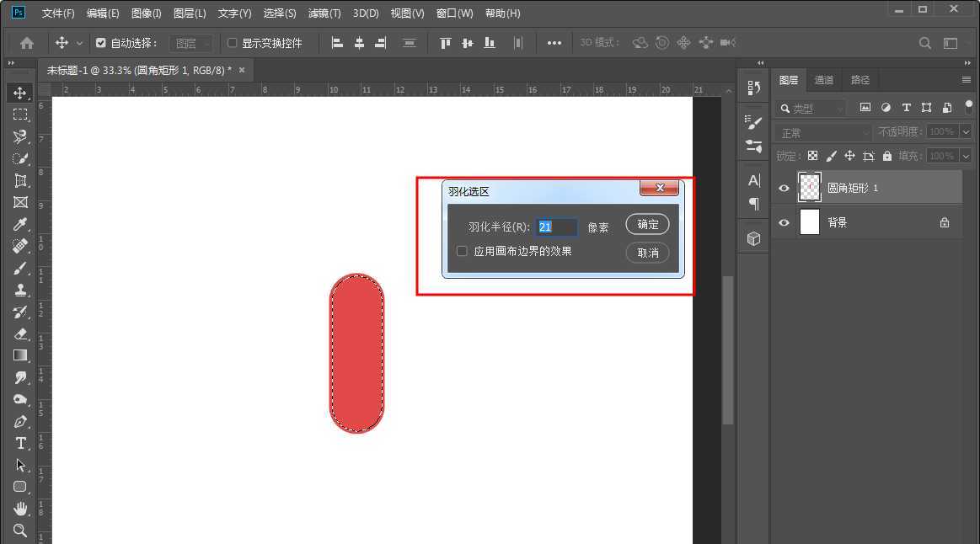The width and height of the screenshot is (980, 544).
Task: Hide the 背景 layer
Action: [784, 221]
